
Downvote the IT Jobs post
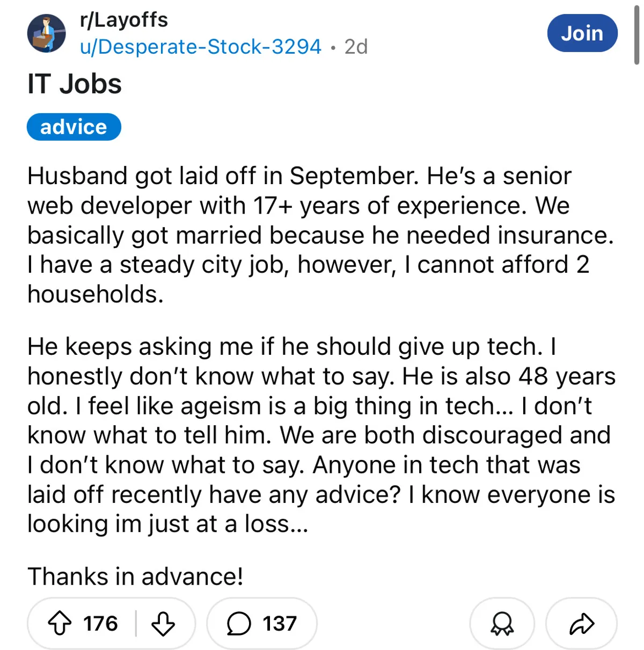pos(163,624)
